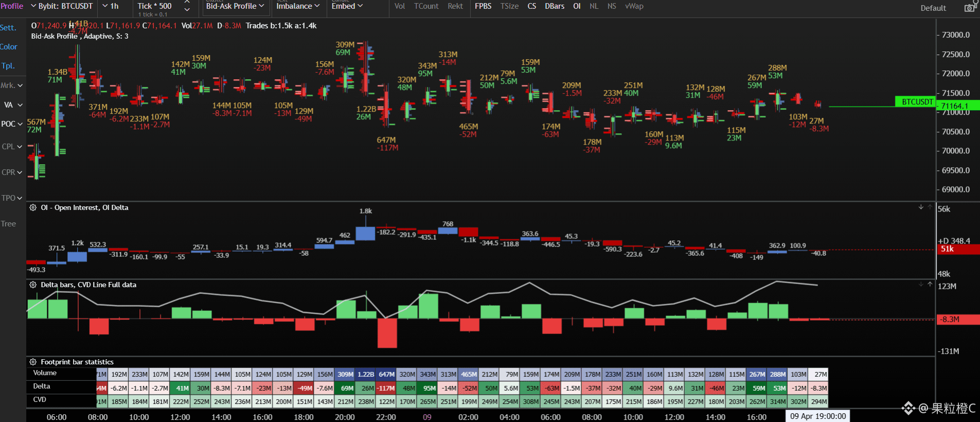Open settings gear of Delta bars CVD panel

pos(33,285)
